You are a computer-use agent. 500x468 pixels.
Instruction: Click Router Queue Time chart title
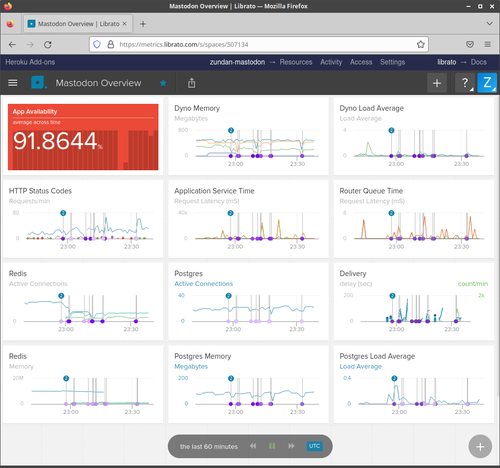pos(371,191)
